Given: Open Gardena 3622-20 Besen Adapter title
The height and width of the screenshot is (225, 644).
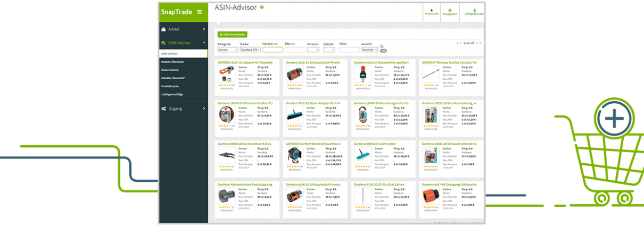Looking at the screenshot, I should [313, 103].
